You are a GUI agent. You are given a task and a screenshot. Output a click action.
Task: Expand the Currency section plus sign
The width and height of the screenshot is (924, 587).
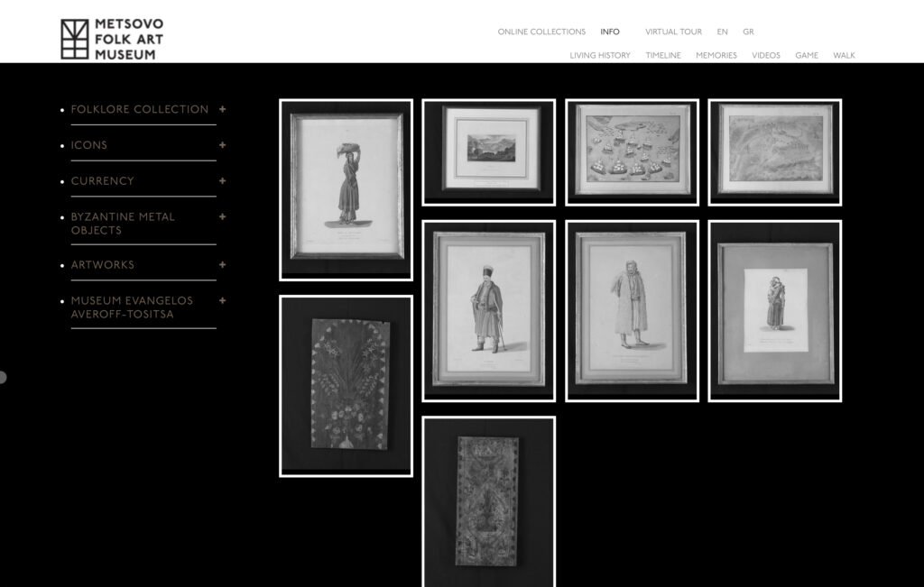222,181
